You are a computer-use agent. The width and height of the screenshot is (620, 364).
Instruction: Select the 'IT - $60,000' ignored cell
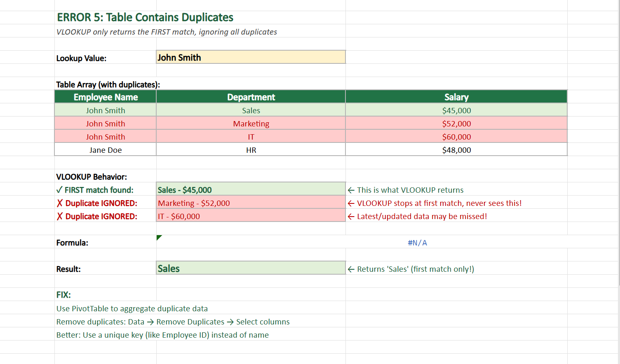click(x=251, y=216)
